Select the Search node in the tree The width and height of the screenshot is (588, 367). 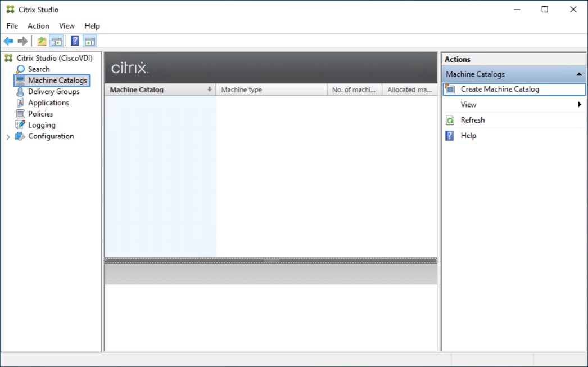(39, 69)
